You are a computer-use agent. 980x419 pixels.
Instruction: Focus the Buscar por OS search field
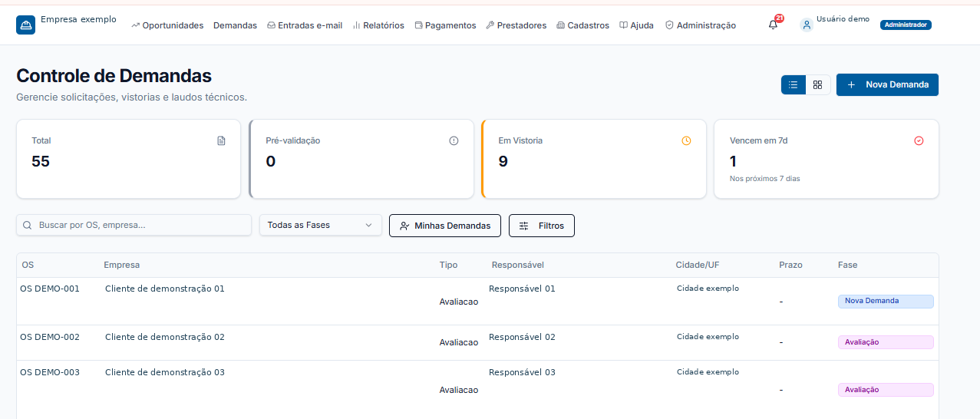pyautogui.click(x=134, y=225)
